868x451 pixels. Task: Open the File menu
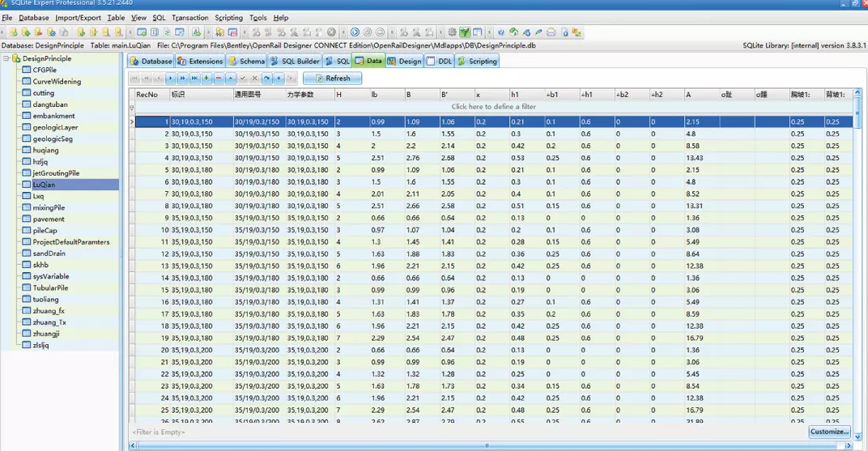(x=7, y=18)
